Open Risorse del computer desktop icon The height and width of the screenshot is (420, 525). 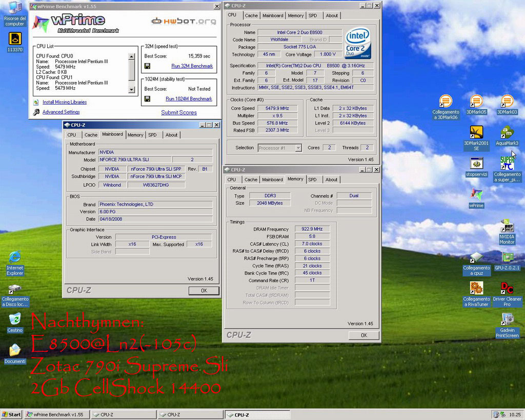[15, 13]
